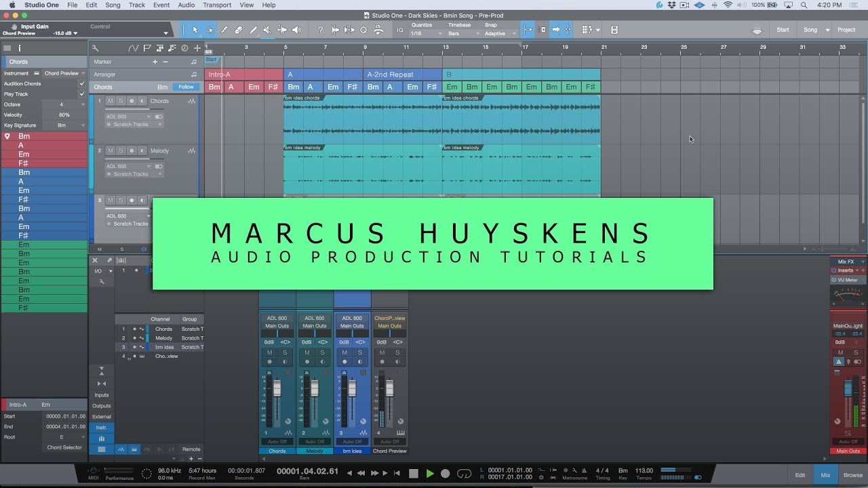Open the Project page
Viewport: 868px width, 488px height.
pos(846,30)
